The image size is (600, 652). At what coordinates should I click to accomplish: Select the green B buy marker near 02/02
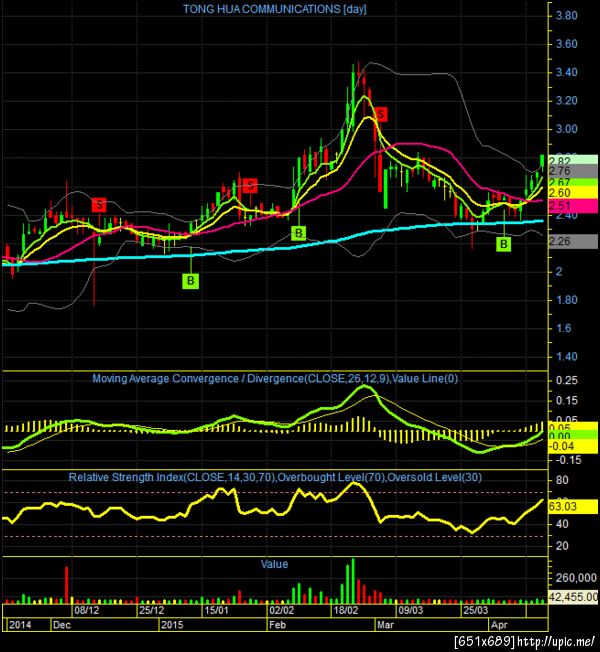pos(299,233)
